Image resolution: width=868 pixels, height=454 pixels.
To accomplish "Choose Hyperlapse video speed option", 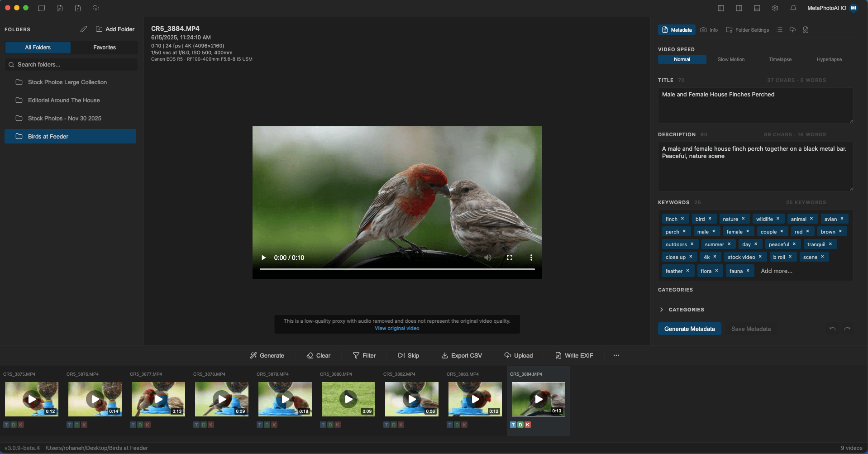I will pyautogui.click(x=829, y=59).
